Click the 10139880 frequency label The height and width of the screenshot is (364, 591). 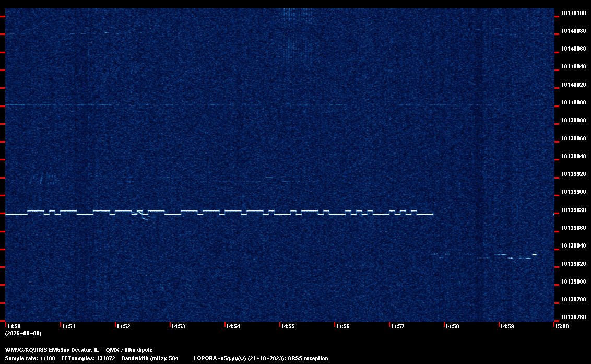573,210
